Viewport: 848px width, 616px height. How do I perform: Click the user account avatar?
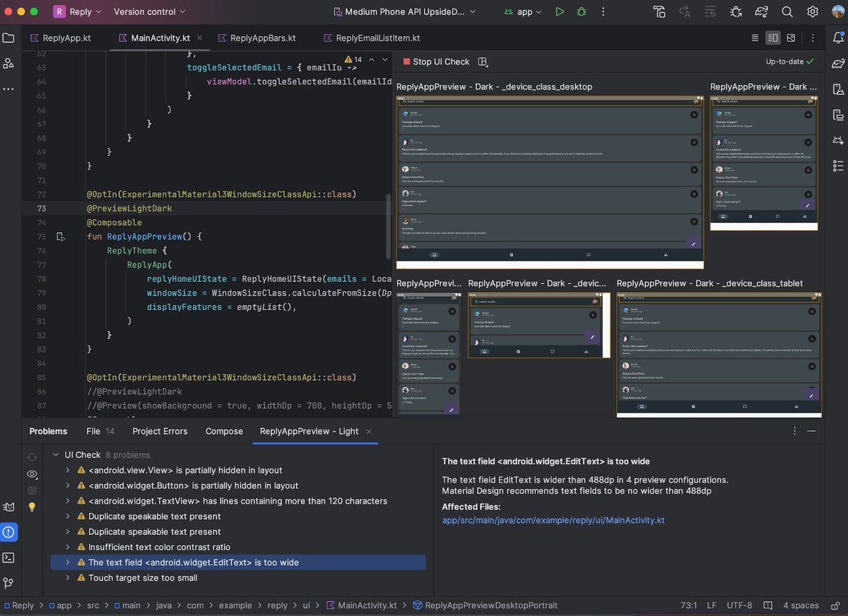point(838,12)
